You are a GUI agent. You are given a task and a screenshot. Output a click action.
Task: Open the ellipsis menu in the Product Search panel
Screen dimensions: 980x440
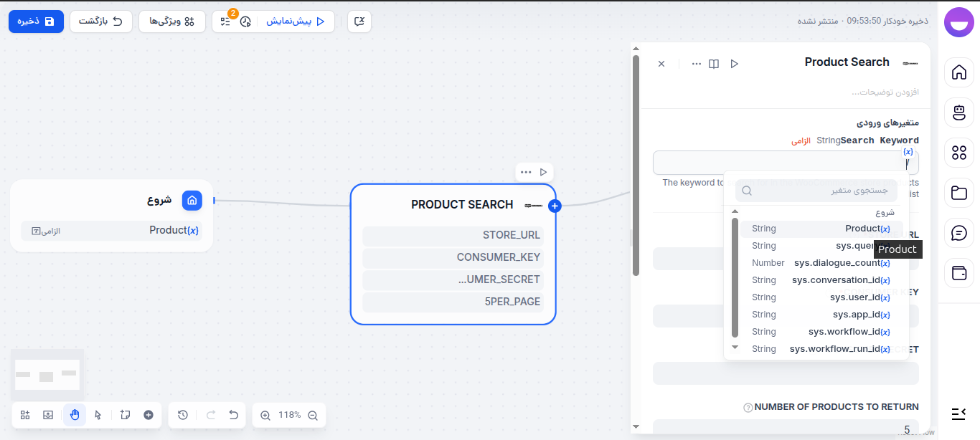695,63
